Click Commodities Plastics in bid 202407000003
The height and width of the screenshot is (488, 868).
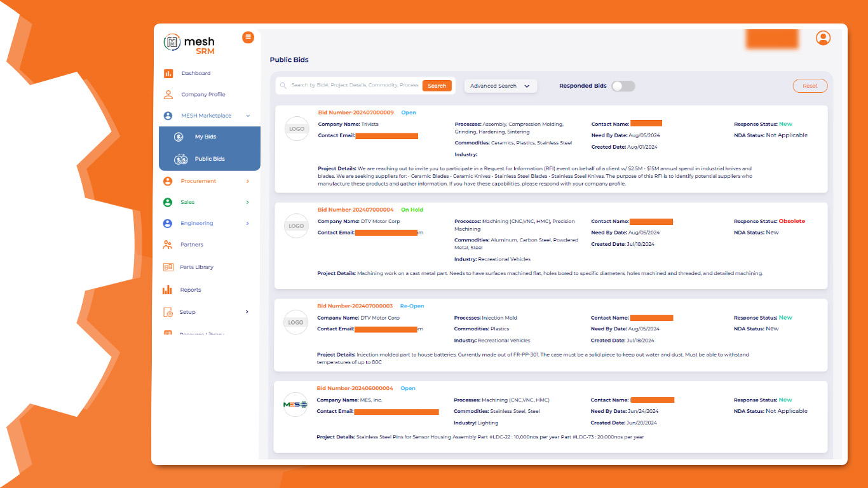[482, 329]
